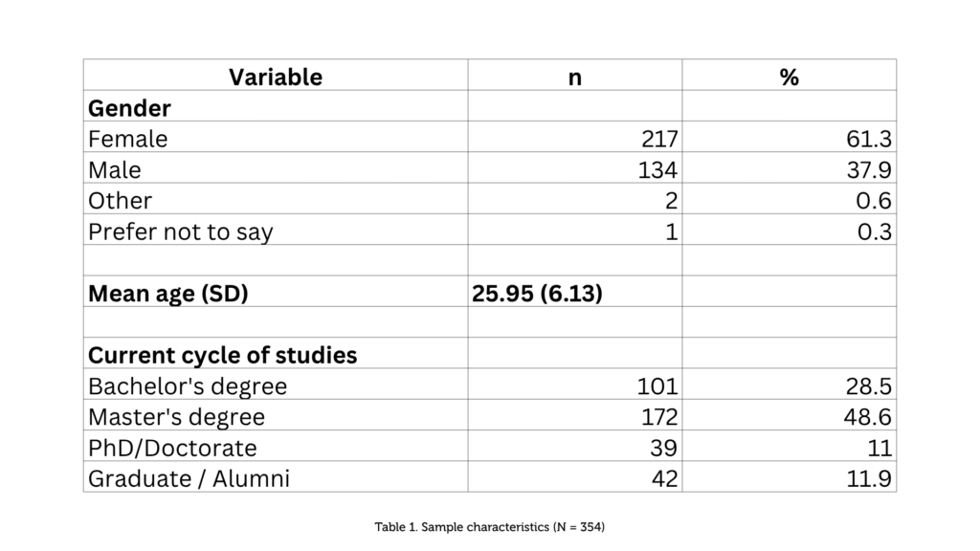Click the cell showing 134

coord(575,168)
